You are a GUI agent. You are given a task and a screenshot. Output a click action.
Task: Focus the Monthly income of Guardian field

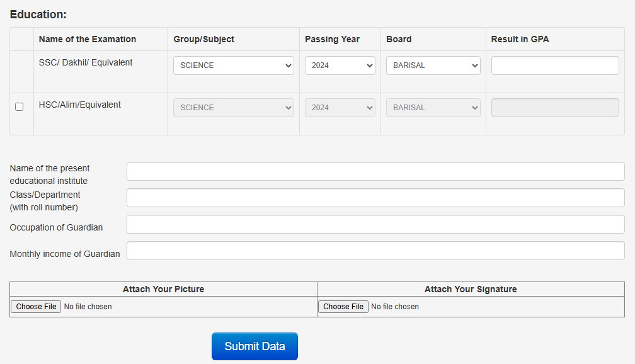(x=375, y=251)
